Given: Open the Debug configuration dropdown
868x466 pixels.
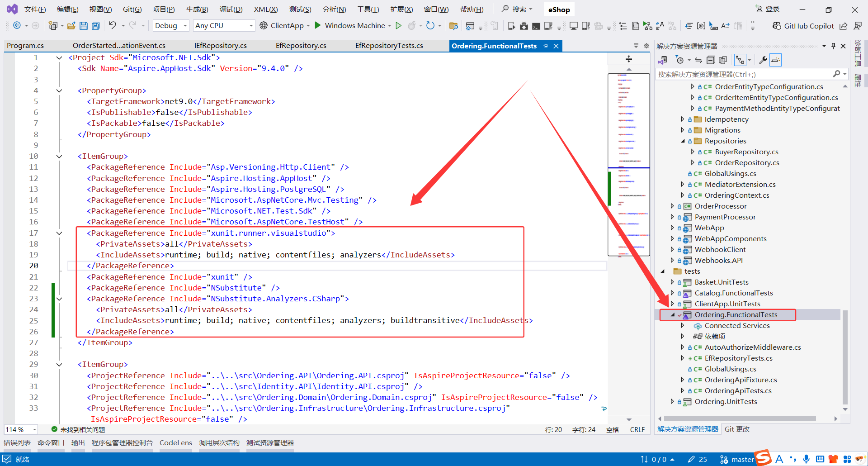Looking at the screenshot, I should (171, 26).
